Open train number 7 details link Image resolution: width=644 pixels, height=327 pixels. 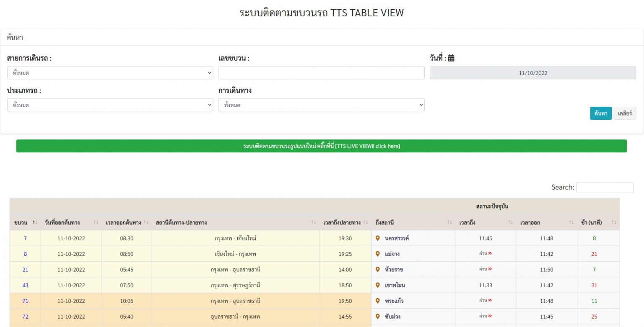point(25,238)
